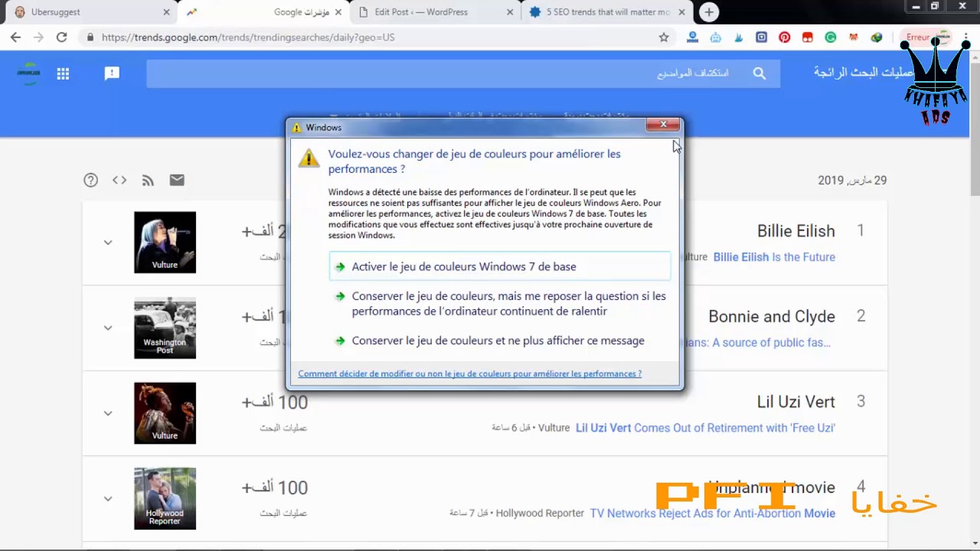Viewport: 980px width, 551px height.
Task: Click the Grammarly extension icon
Action: pyautogui.click(x=830, y=37)
